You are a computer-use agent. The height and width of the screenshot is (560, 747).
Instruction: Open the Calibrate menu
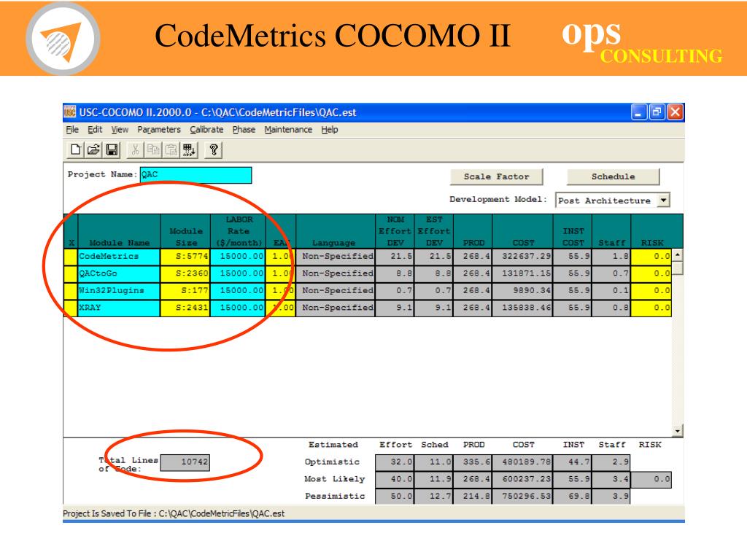click(x=206, y=130)
